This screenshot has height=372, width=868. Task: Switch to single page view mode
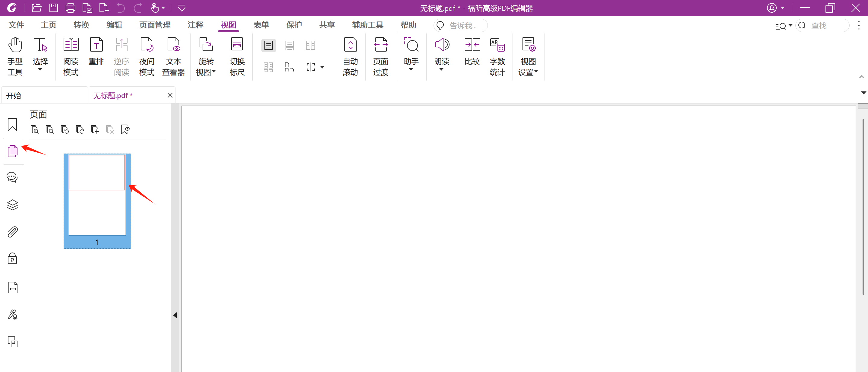click(x=269, y=46)
